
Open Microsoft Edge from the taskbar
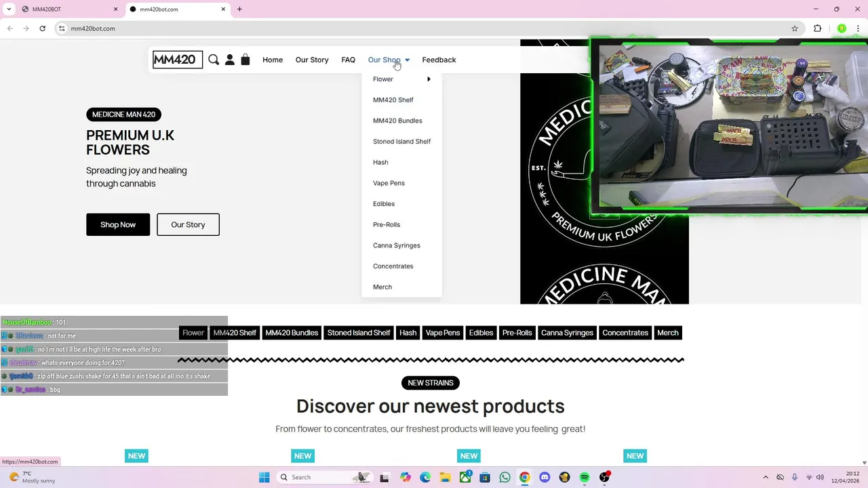pyautogui.click(x=425, y=477)
